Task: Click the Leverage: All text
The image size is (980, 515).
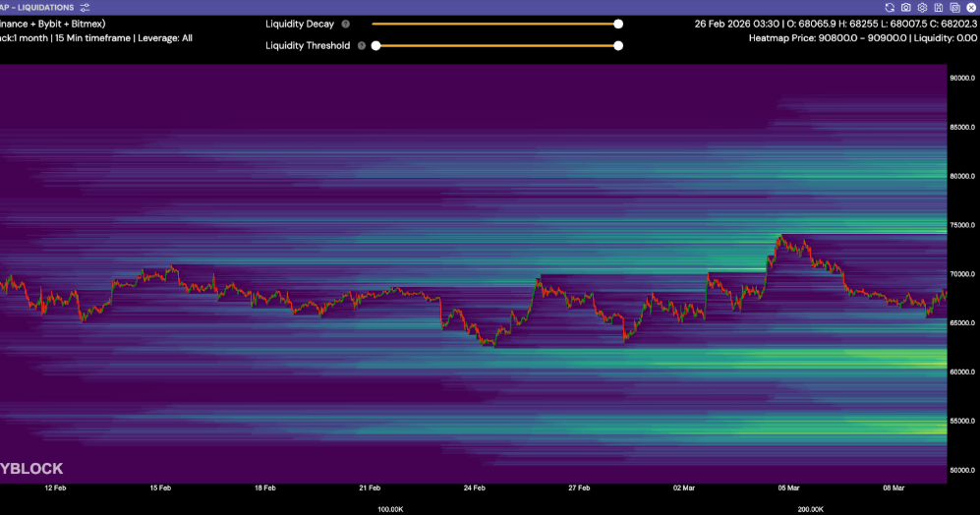Action: click(x=164, y=38)
